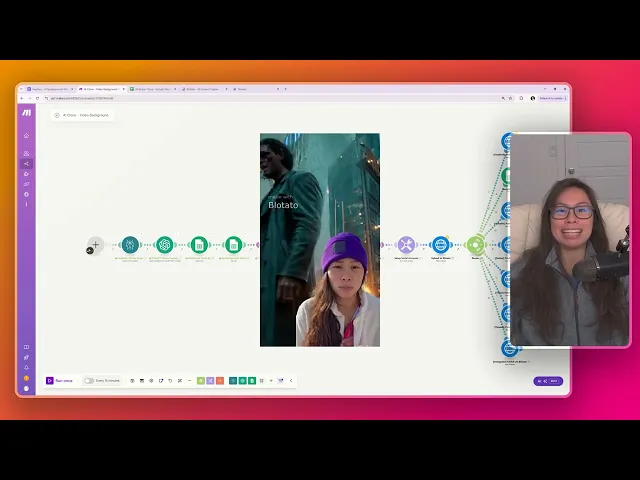Viewport: 640px width, 480px height.
Task: Go back via scenario title arrow icon
Action: click(x=57, y=115)
